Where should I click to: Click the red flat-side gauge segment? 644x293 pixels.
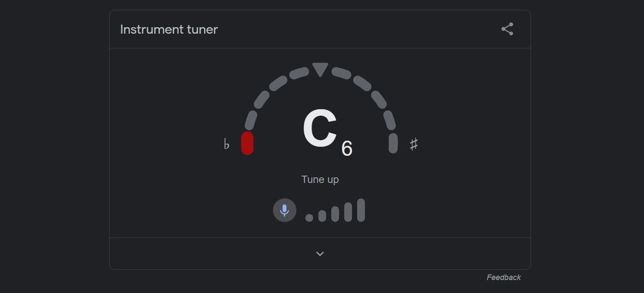click(x=247, y=143)
